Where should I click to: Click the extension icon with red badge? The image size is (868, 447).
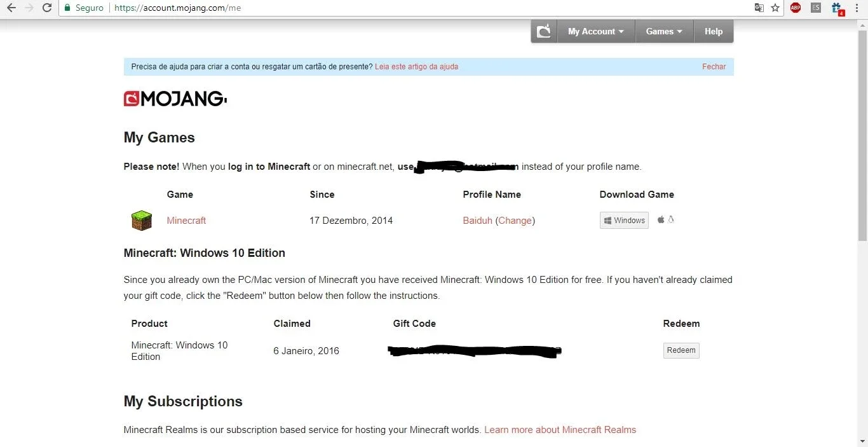pyautogui.click(x=837, y=8)
